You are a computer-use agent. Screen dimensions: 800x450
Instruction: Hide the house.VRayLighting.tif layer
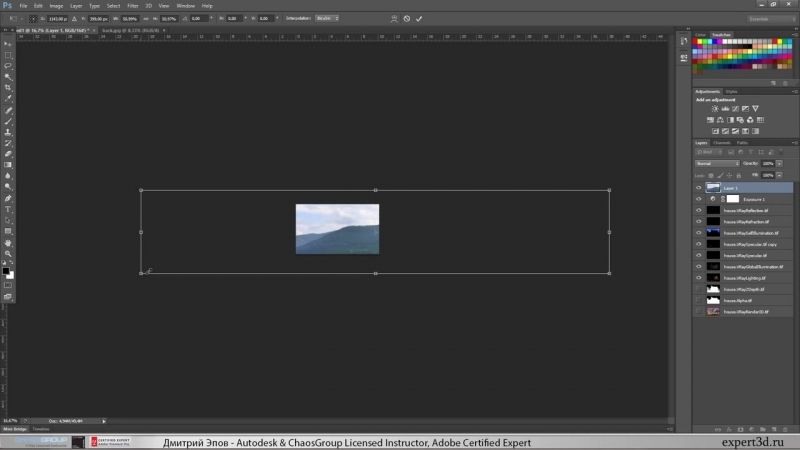(x=698, y=278)
